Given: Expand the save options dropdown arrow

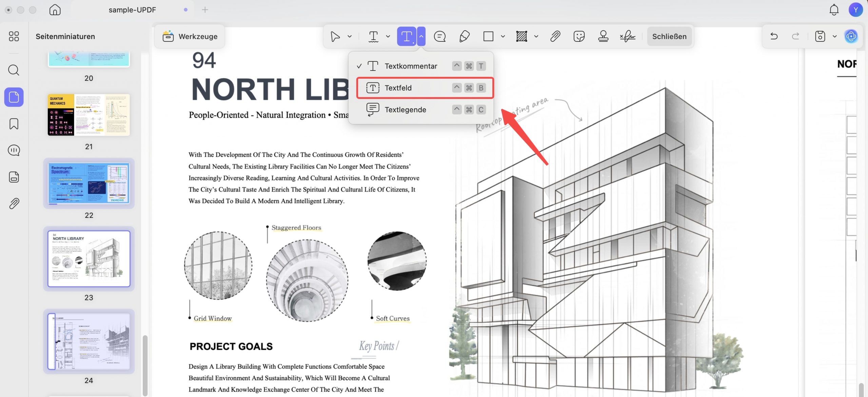Looking at the screenshot, I should [x=834, y=36].
